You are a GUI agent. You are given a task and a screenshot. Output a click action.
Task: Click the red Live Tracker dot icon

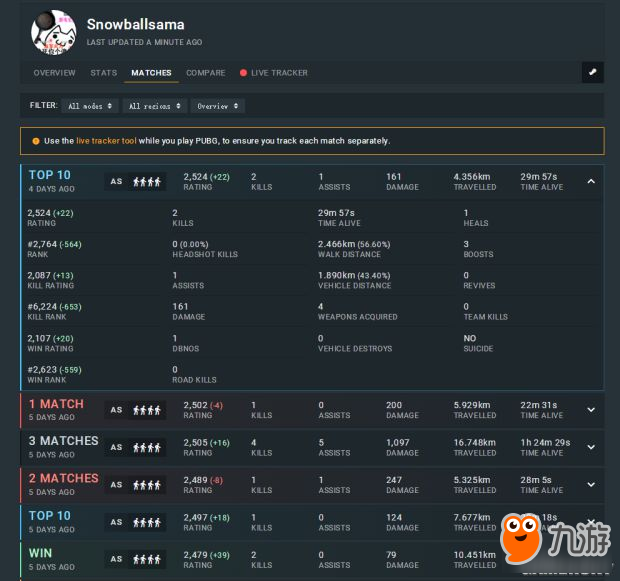tap(243, 73)
